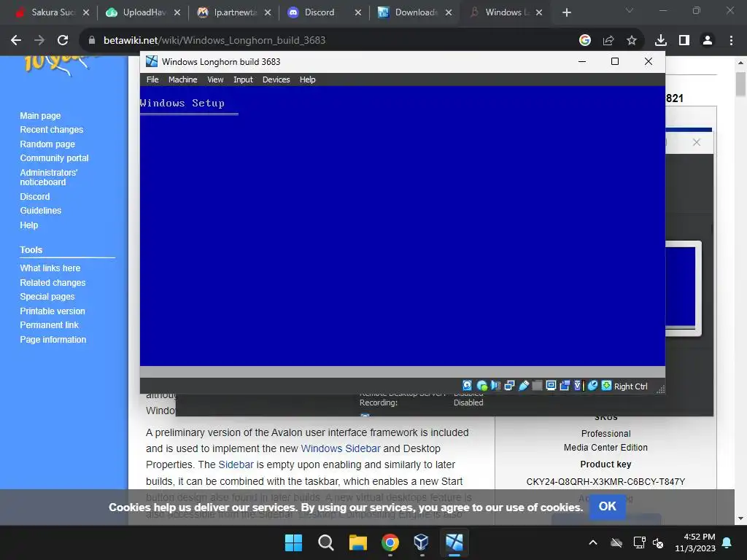Go to BetaWiki Main page link
The height and width of the screenshot is (560, 747).
40,116
